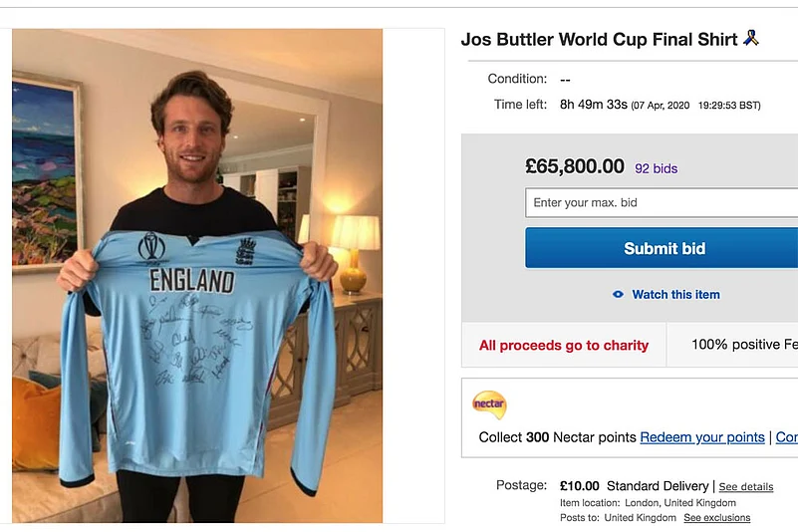
Task: Click the Nectar logo icon
Action: click(489, 404)
